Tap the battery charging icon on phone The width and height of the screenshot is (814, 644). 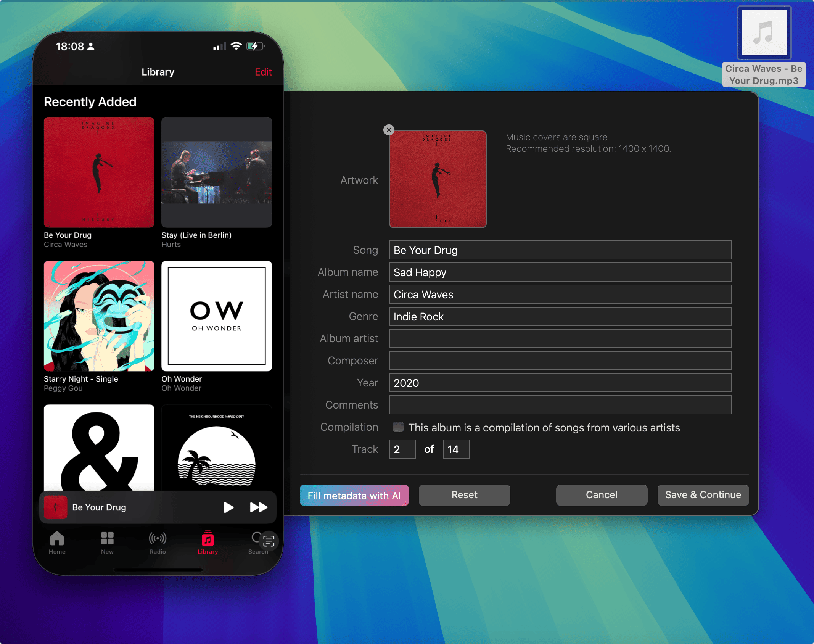click(x=255, y=47)
